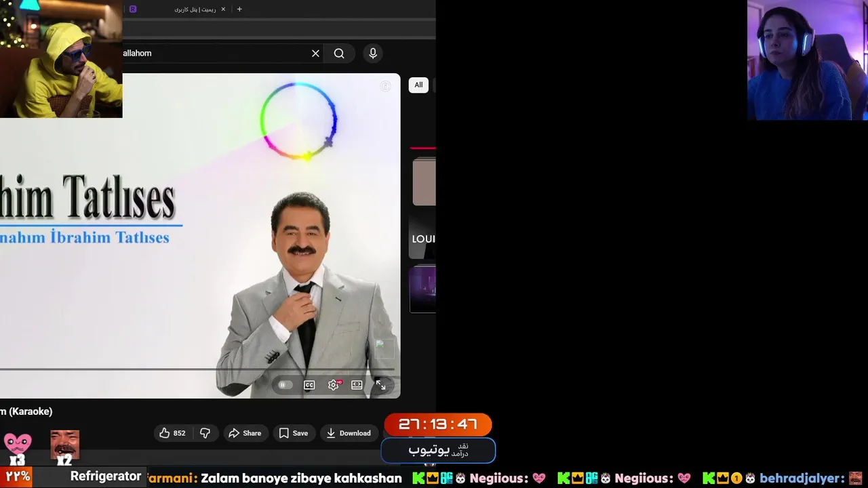Open a new browser tab
This screenshot has height=488, width=868.
239,9
